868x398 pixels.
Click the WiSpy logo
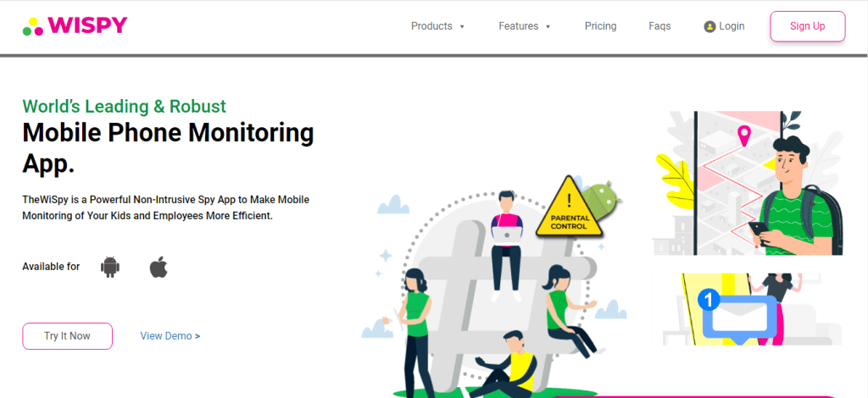[x=75, y=26]
